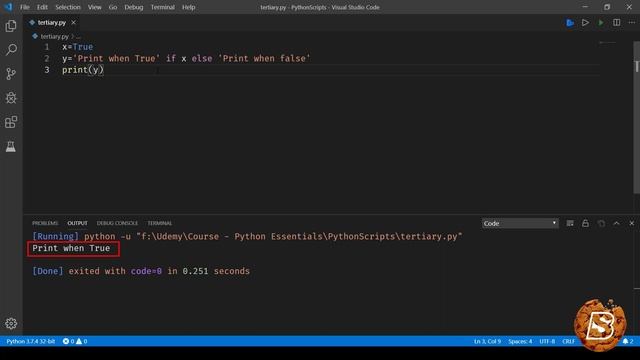Click the outlined Run play icon
The image size is (640, 360).
(x=585, y=23)
